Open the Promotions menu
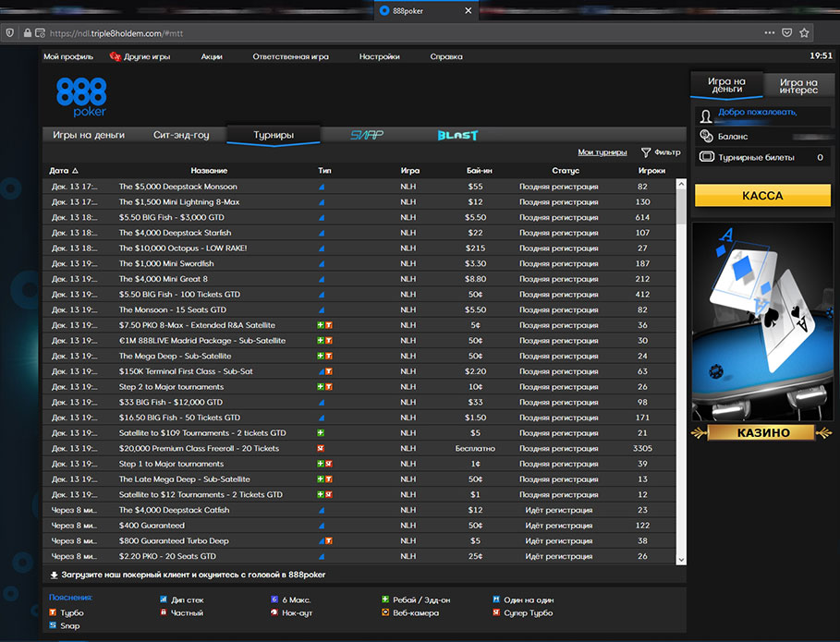This screenshot has width=840, height=642. (x=212, y=56)
